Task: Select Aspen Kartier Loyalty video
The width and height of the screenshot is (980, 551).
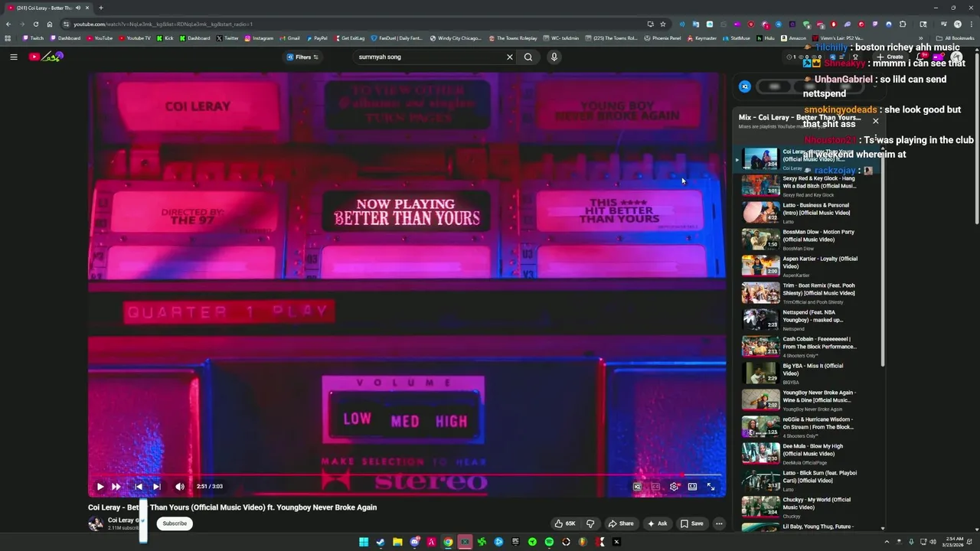Action: point(800,266)
